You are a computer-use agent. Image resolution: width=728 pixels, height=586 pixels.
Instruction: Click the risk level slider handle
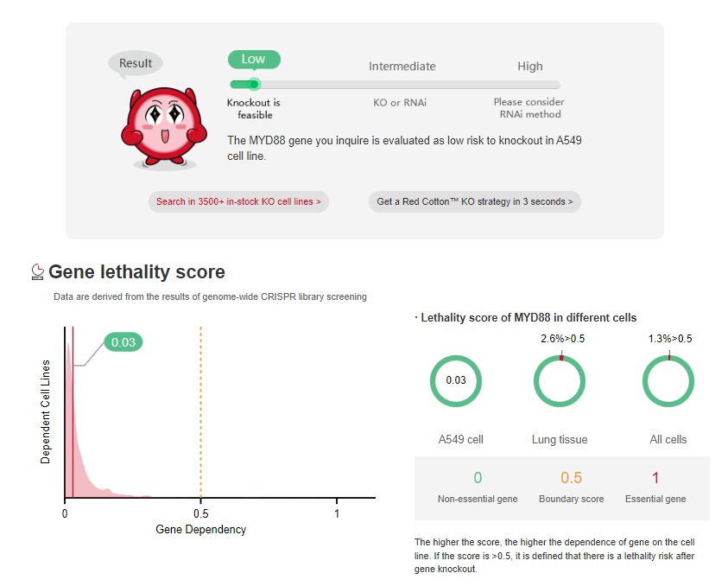point(253,85)
